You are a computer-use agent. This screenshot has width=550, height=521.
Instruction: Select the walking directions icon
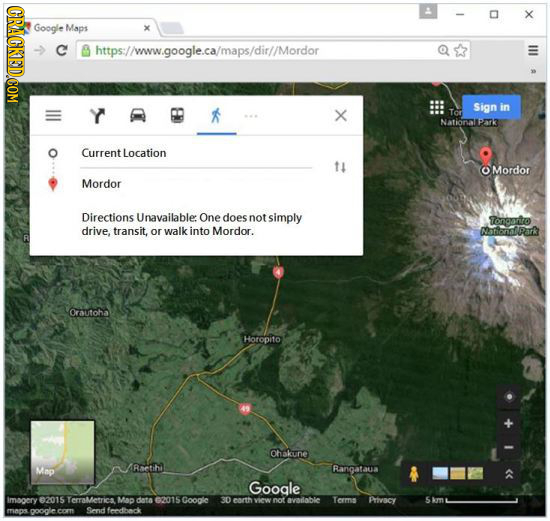[216, 115]
